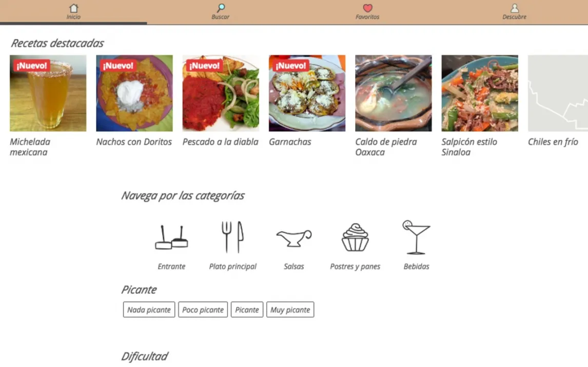Select the Bebidas cocktail glass icon

[x=416, y=237]
